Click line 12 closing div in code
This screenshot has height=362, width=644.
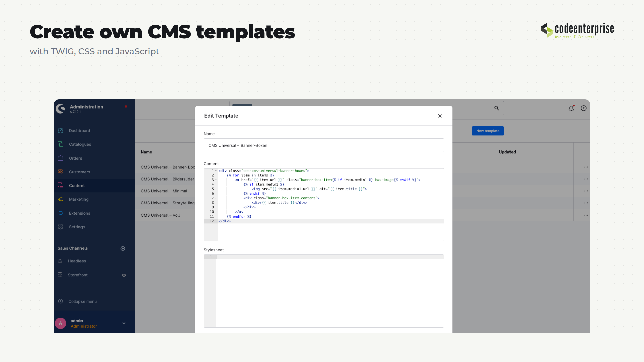click(x=224, y=221)
